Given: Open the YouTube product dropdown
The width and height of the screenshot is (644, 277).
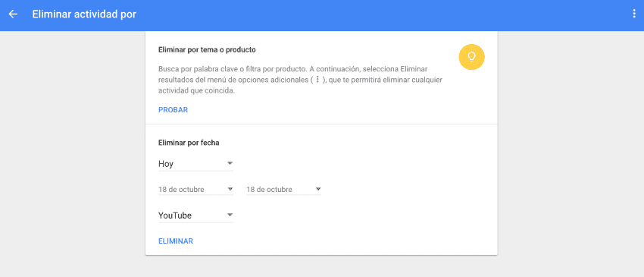Looking at the screenshot, I should tap(195, 216).
